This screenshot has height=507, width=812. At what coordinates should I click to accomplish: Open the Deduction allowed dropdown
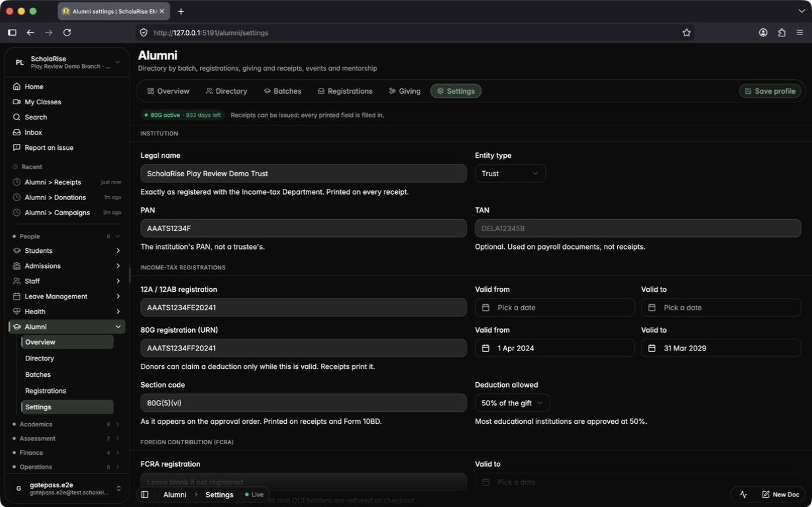point(512,403)
